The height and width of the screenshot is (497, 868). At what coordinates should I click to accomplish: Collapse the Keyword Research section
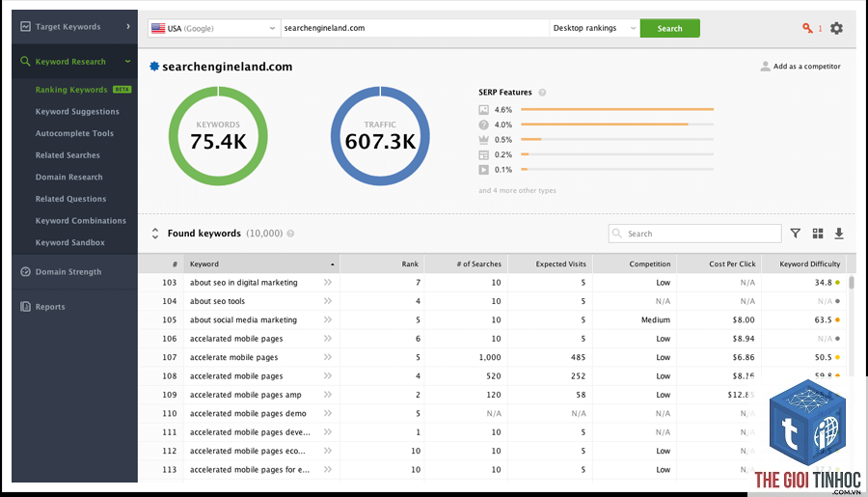point(128,62)
